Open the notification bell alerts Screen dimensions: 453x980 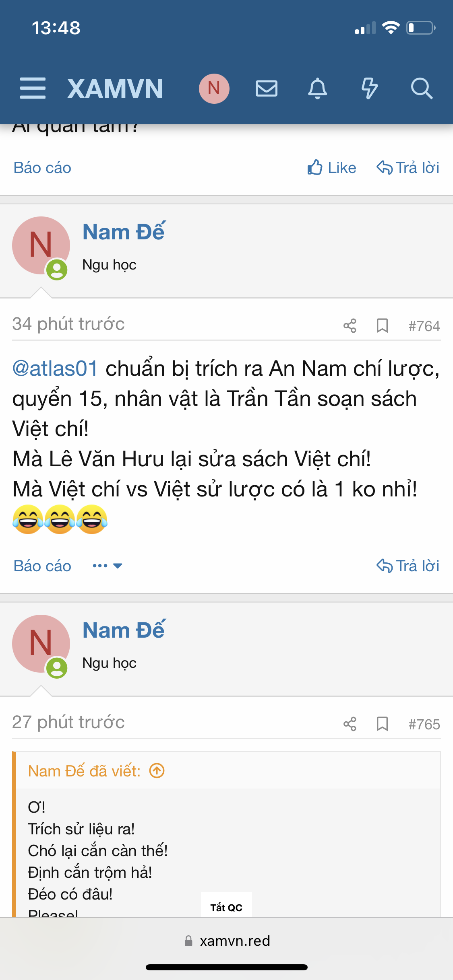(318, 89)
